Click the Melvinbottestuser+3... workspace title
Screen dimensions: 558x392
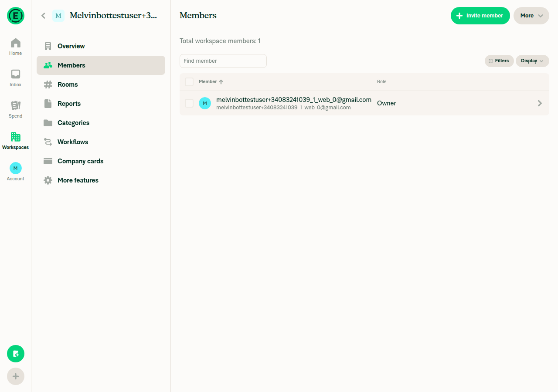pyautogui.click(x=113, y=16)
